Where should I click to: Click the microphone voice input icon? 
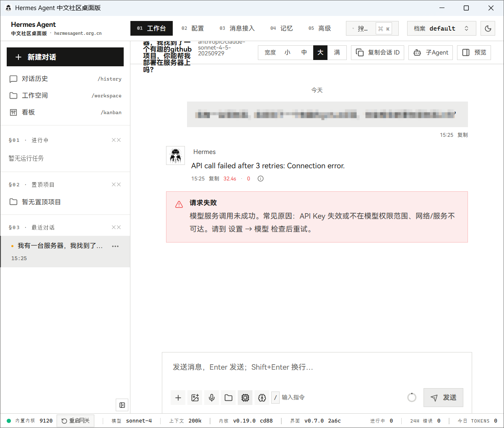click(x=211, y=397)
